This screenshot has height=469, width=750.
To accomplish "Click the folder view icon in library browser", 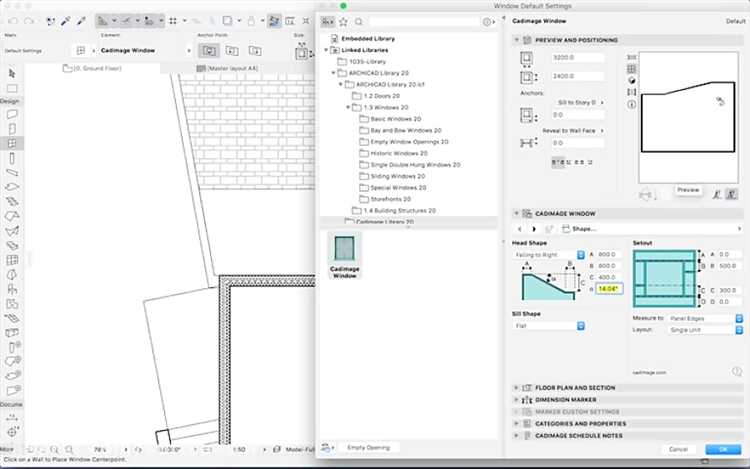I will point(328,22).
